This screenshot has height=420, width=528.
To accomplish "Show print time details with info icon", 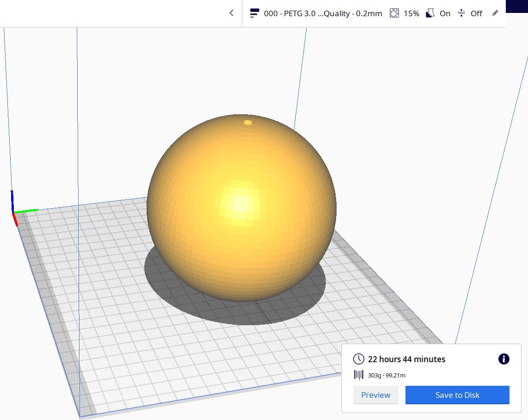I will pos(504,359).
